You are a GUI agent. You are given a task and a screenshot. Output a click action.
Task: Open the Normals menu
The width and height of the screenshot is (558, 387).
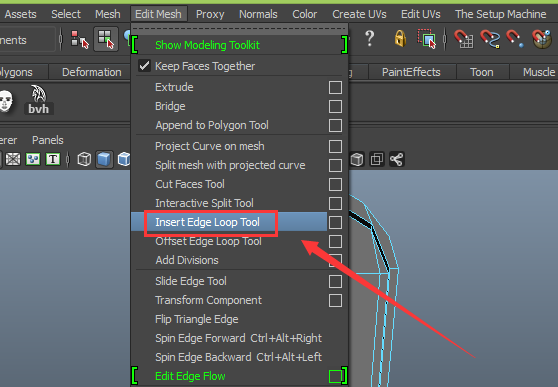pos(258,14)
